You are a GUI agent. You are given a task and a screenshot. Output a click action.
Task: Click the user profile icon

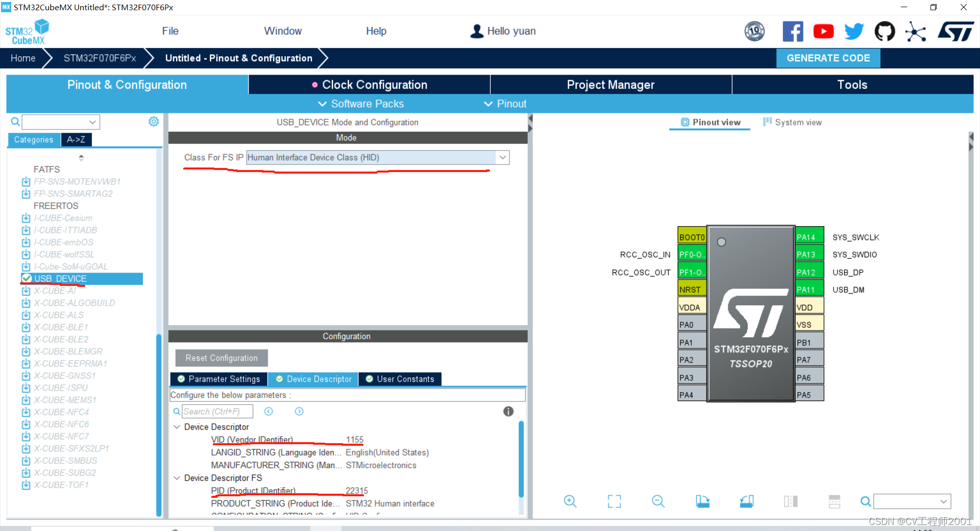coord(477,31)
